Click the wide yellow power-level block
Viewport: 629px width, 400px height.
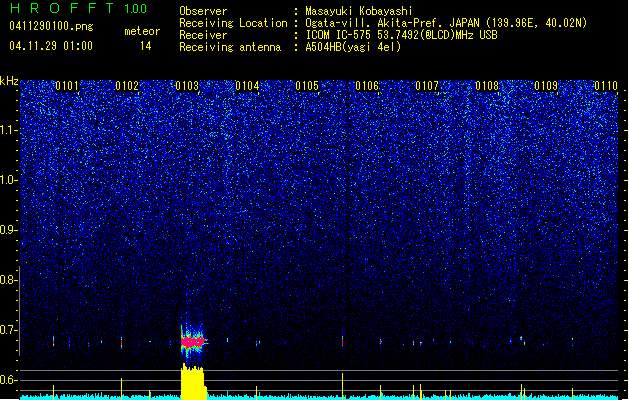coord(193,381)
